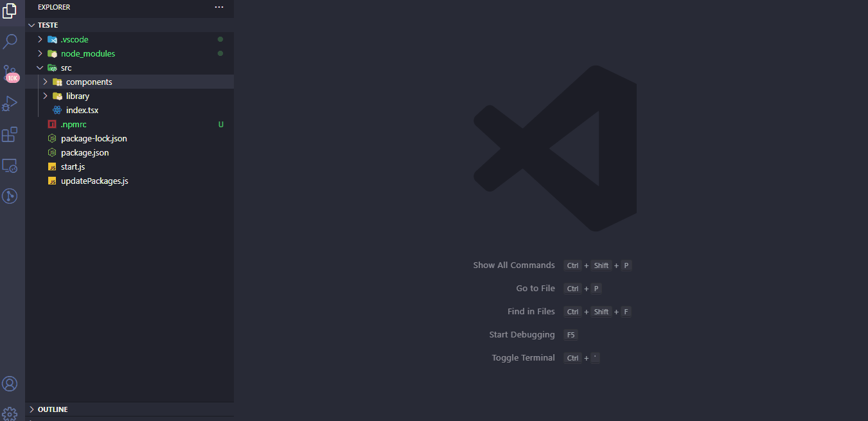Collapse the TESTE root folder chevron
This screenshot has height=421, width=868.
click(31, 25)
